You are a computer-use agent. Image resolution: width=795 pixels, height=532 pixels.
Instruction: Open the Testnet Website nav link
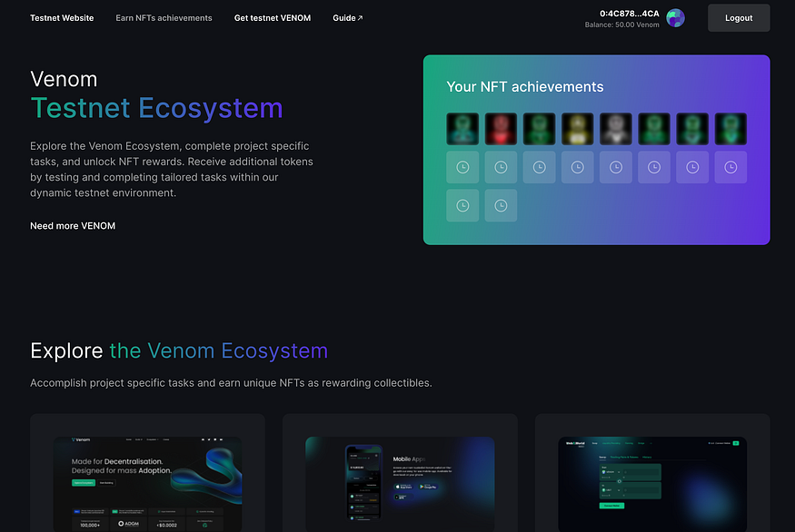click(x=62, y=18)
